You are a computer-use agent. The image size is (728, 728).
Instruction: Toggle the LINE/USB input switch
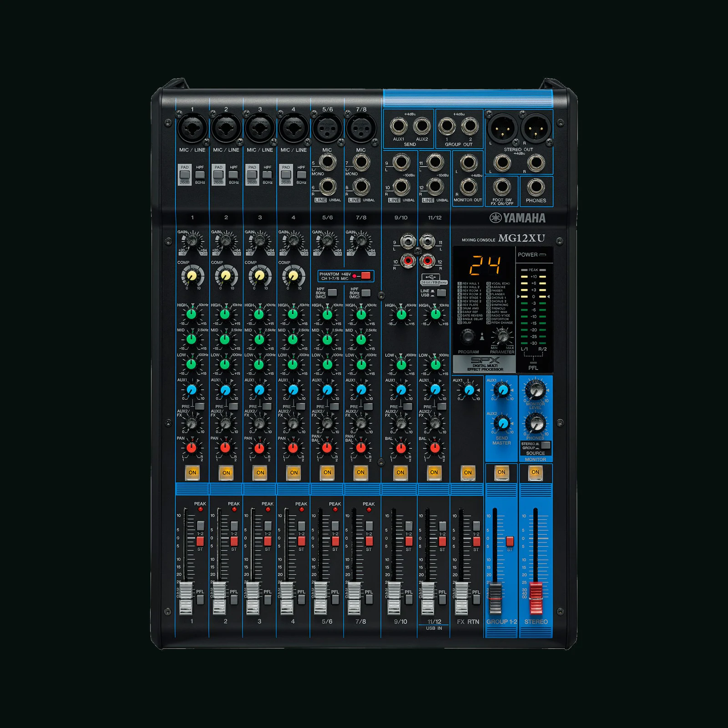pos(441,293)
